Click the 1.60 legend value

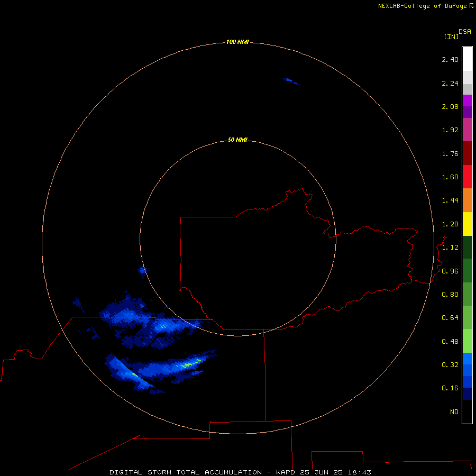(450, 177)
